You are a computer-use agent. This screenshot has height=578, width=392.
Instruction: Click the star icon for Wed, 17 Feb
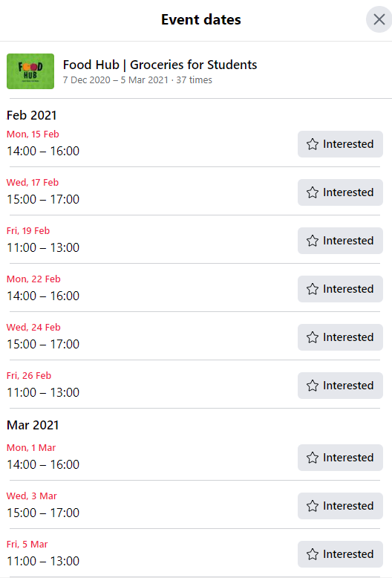point(313,192)
